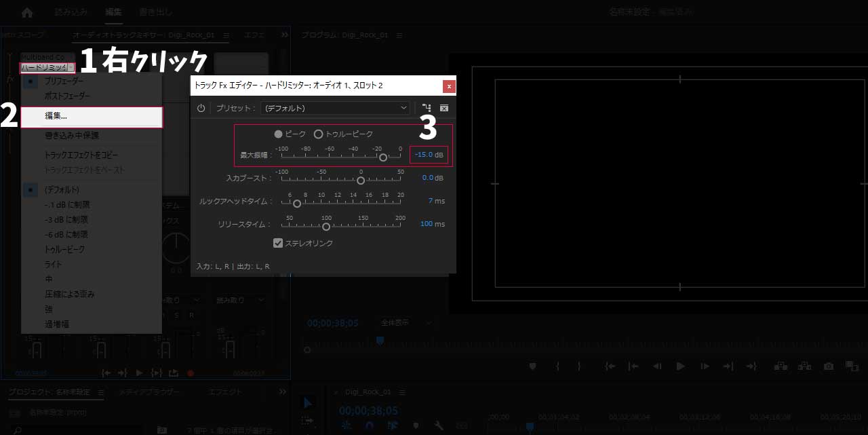Image resolution: width=868 pixels, height=435 pixels.
Task: Select トラックエフェクトをコピー in the context menu
Action: pyautogui.click(x=81, y=155)
